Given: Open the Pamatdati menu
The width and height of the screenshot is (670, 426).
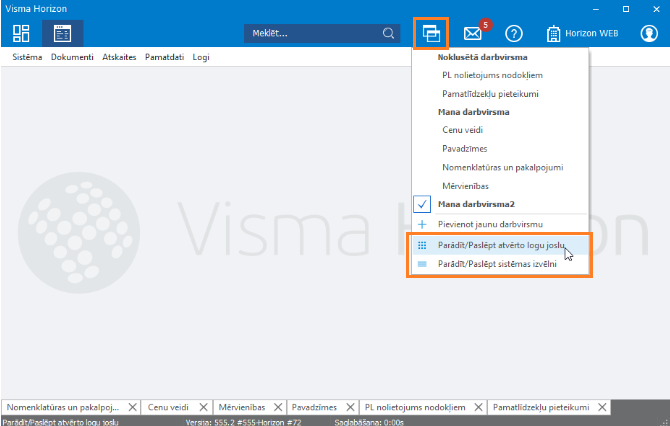Looking at the screenshot, I should coord(165,57).
